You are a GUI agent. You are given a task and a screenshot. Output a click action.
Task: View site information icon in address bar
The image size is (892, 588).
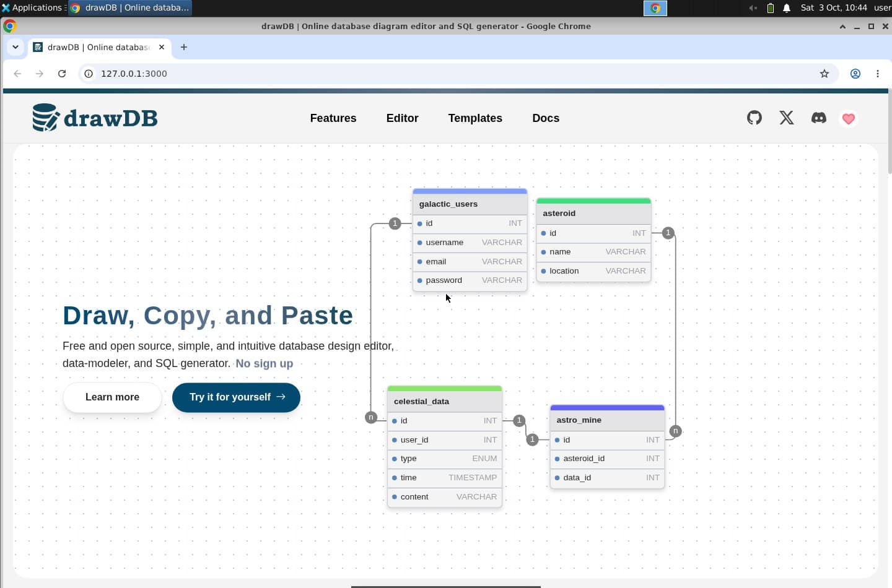(x=89, y=74)
